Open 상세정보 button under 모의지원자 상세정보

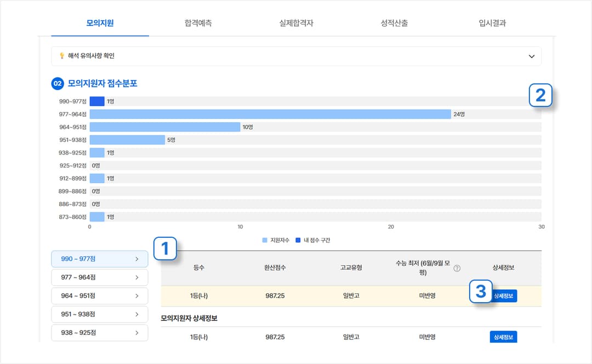click(x=503, y=337)
